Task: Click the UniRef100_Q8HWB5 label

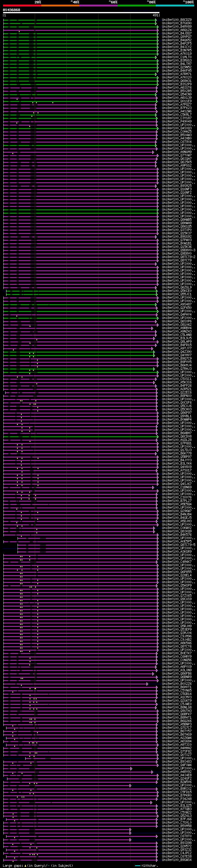Action: pos(177,220)
